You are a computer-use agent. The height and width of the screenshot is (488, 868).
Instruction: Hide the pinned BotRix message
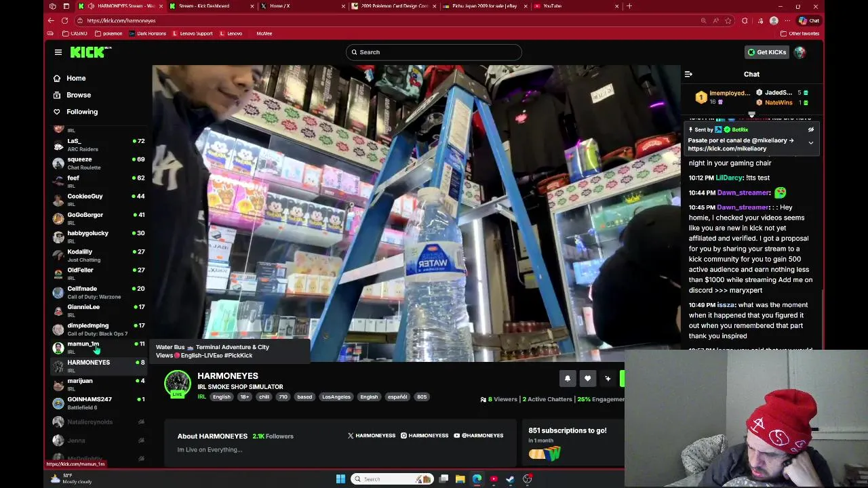point(810,129)
